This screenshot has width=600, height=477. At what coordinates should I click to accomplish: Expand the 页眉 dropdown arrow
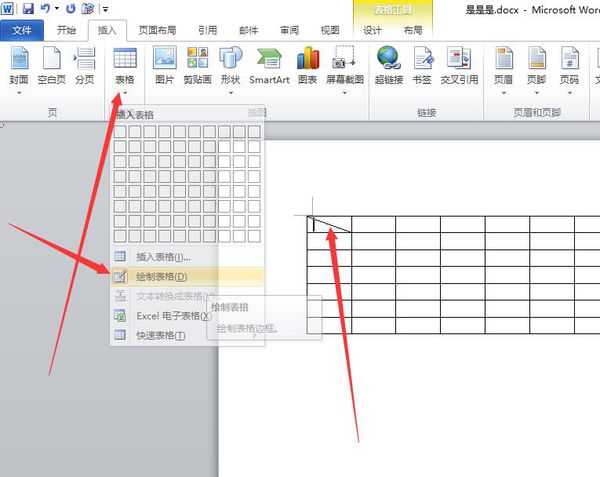pos(504,93)
